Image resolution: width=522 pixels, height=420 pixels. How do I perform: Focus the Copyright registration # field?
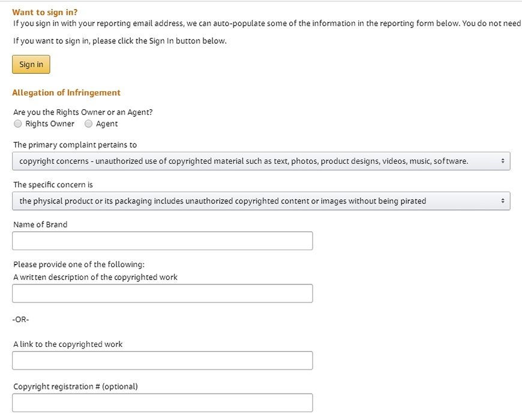pyautogui.click(x=162, y=403)
